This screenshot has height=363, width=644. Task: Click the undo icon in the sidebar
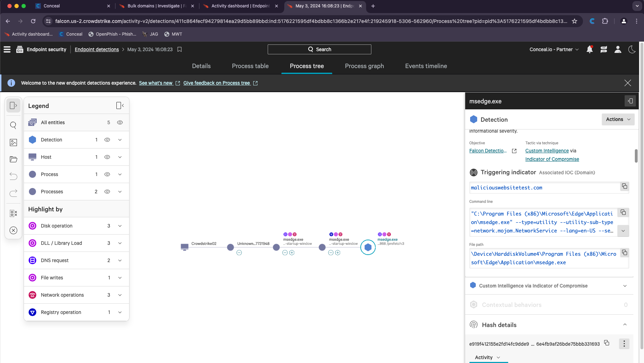tap(13, 176)
